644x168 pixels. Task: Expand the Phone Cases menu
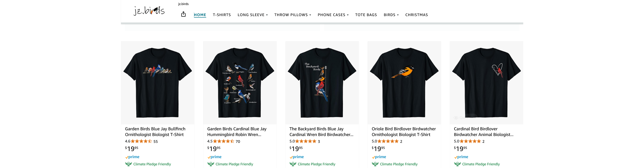[x=333, y=15]
